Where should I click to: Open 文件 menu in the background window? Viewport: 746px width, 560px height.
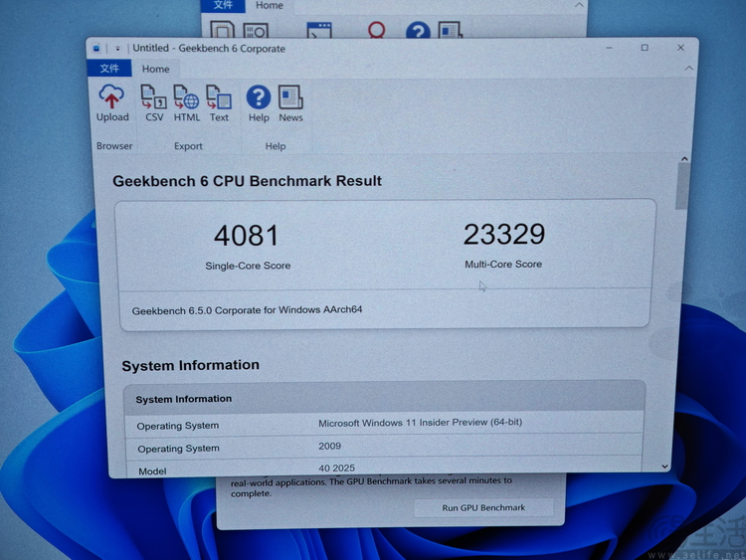coord(223,5)
